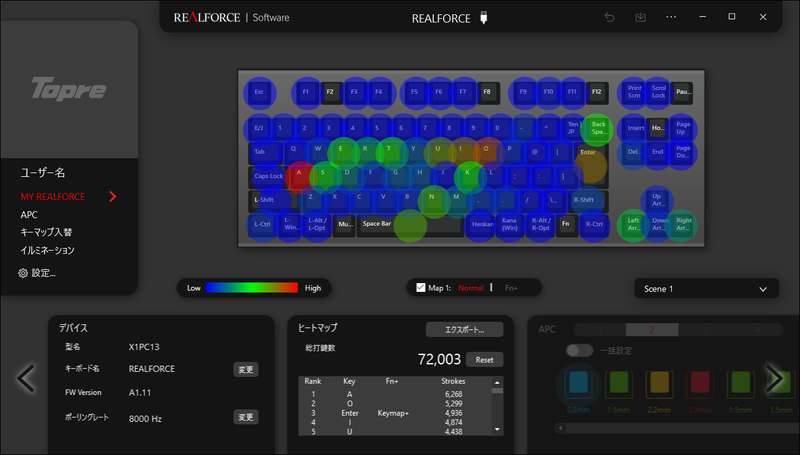
Task: Switch to Fn+ map layer
Action: [x=511, y=288]
